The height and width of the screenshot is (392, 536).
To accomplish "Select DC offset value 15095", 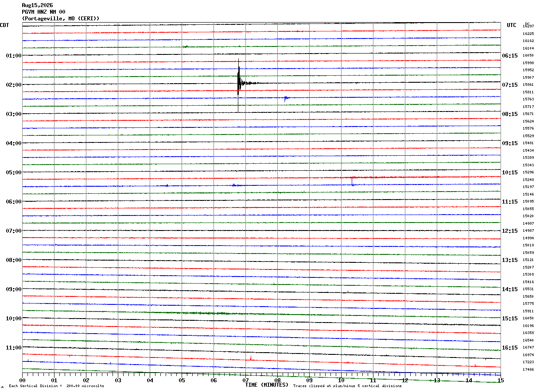I will [x=528, y=201].
